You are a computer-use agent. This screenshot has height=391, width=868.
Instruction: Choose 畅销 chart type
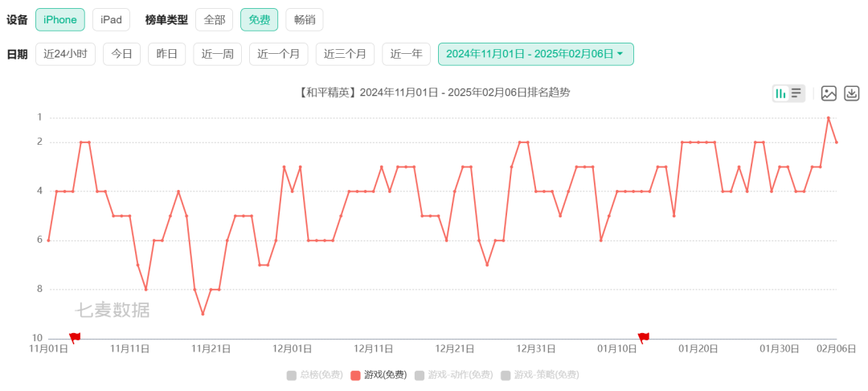305,20
